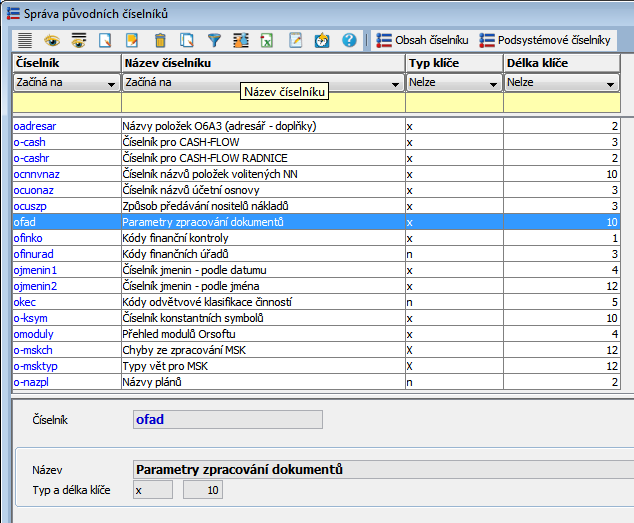634x523 pixels.
Task: Click the Délka klíče column header
Action: click(x=561, y=63)
